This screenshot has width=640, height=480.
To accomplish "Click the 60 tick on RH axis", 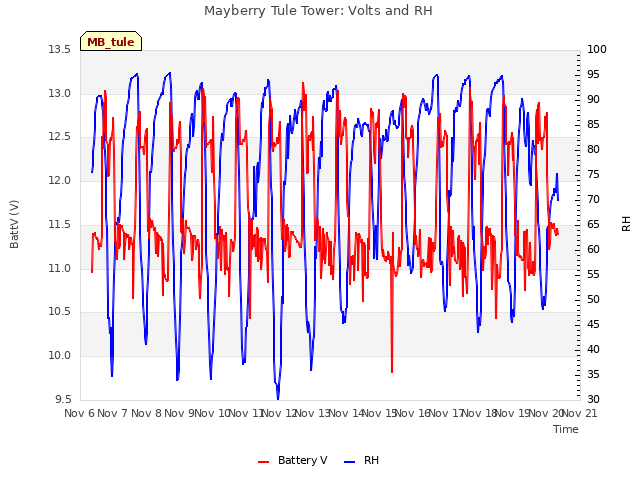I will click(x=593, y=249).
